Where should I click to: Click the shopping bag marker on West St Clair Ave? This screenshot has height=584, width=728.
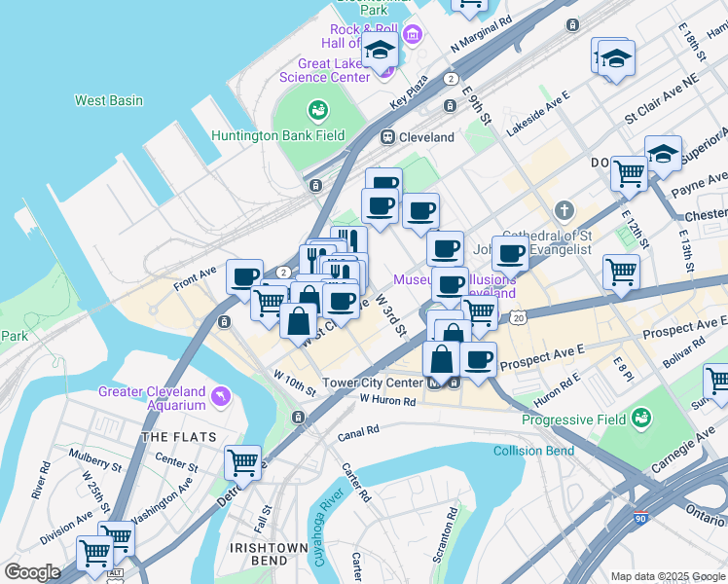click(x=299, y=321)
